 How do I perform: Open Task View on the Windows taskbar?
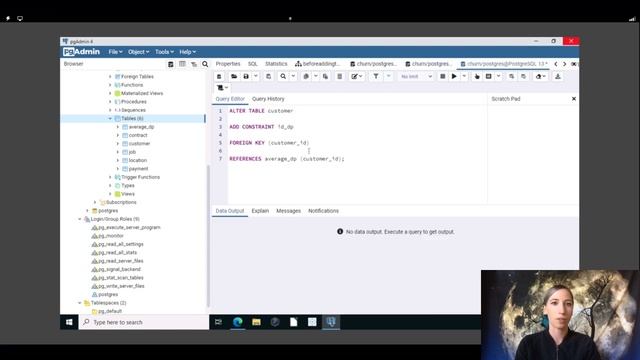pyautogui.click(x=218, y=322)
